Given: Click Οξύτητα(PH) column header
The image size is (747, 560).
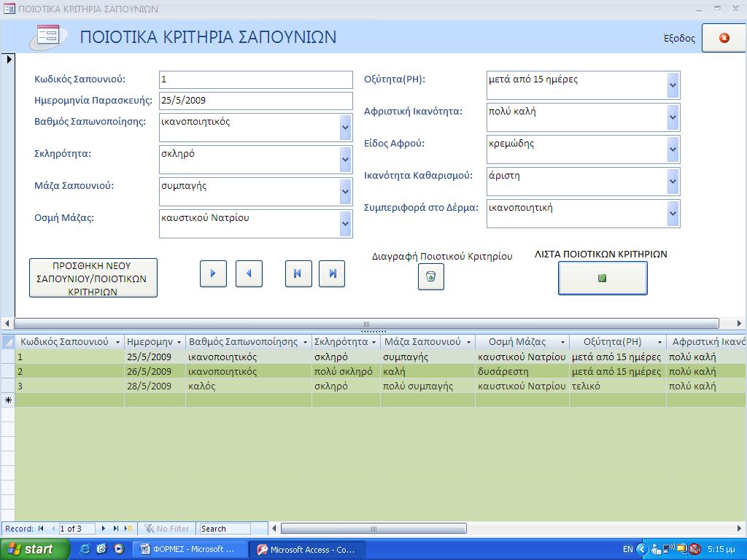Looking at the screenshot, I should tap(617, 342).
